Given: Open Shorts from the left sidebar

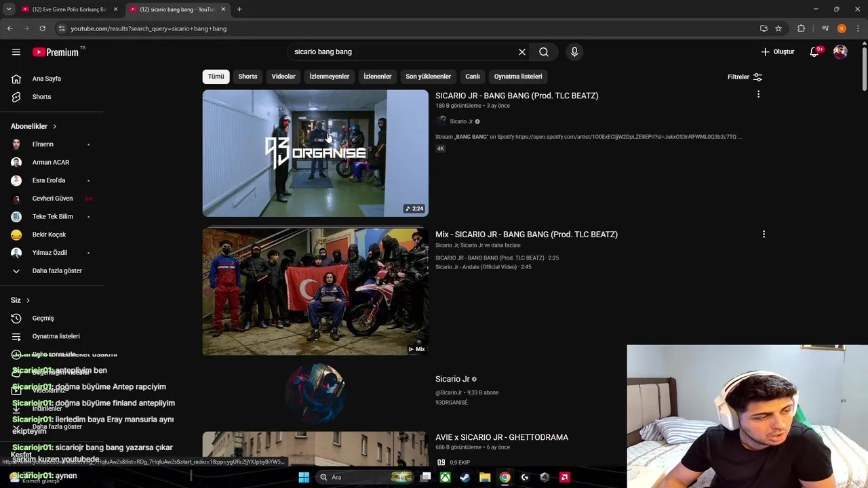Looking at the screenshot, I should pyautogui.click(x=41, y=96).
